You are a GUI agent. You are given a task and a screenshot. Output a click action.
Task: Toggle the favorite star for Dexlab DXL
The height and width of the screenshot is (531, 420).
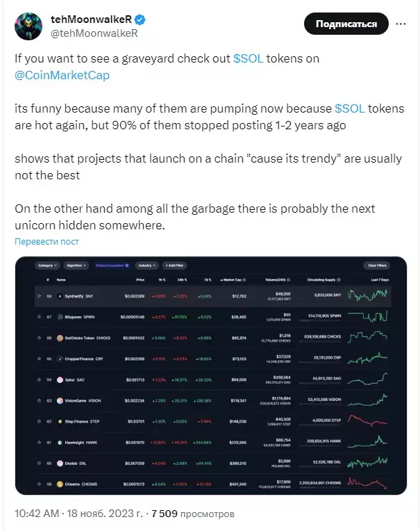[40, 464]
